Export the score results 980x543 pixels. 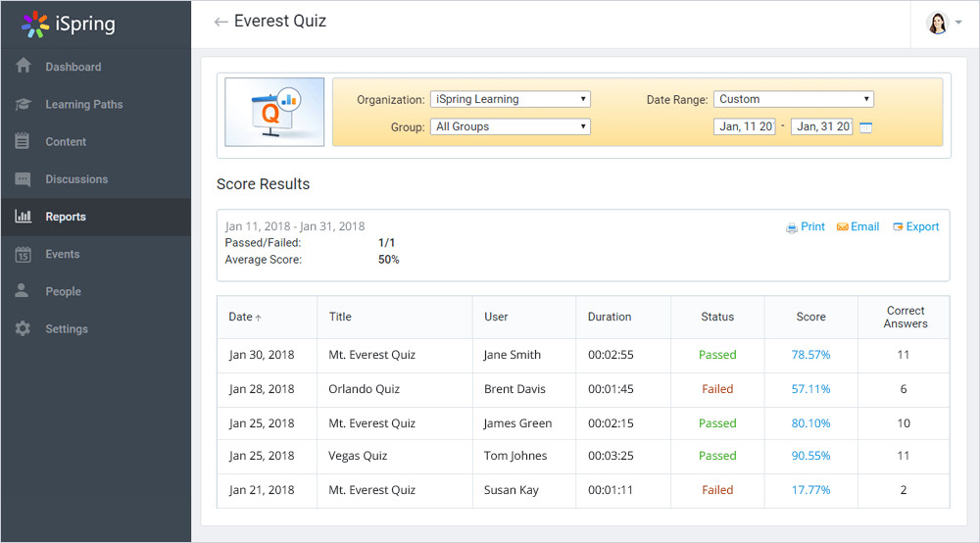tap(915, 226)
